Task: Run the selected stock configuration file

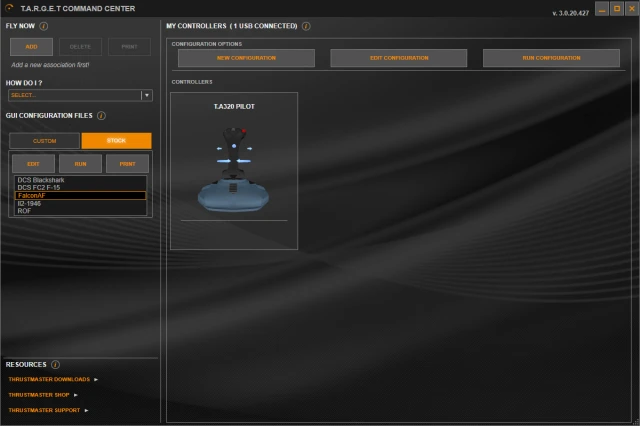Action: click(80, 164)
